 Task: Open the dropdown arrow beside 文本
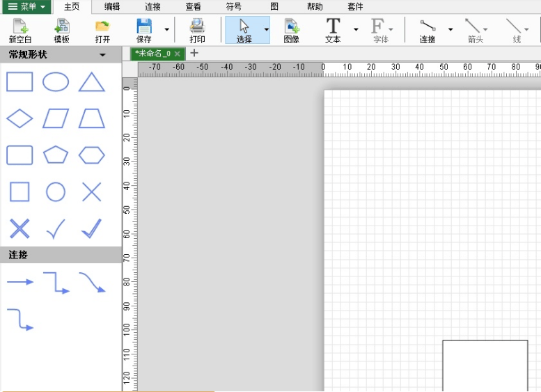pyautogui.click(x=356, y=30)
